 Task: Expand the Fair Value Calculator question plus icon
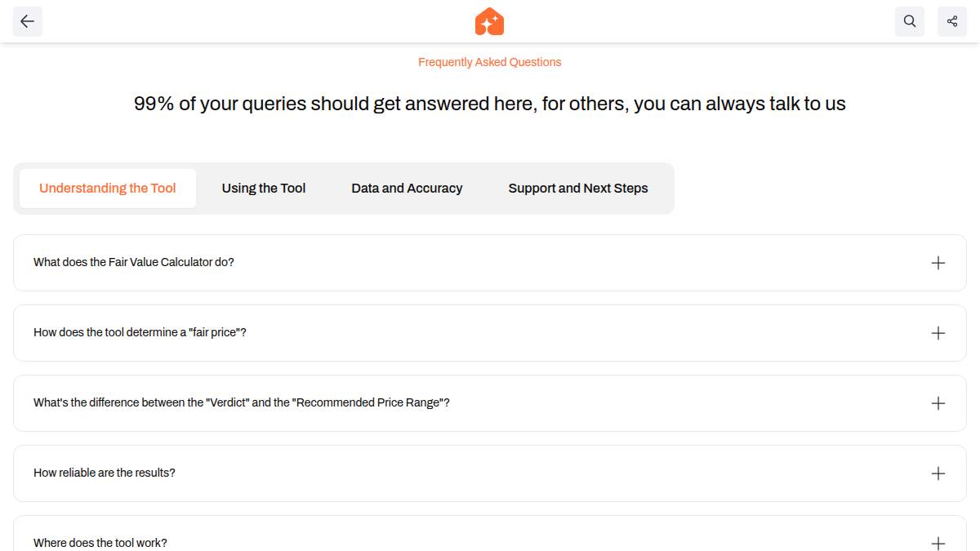point(938,263)
